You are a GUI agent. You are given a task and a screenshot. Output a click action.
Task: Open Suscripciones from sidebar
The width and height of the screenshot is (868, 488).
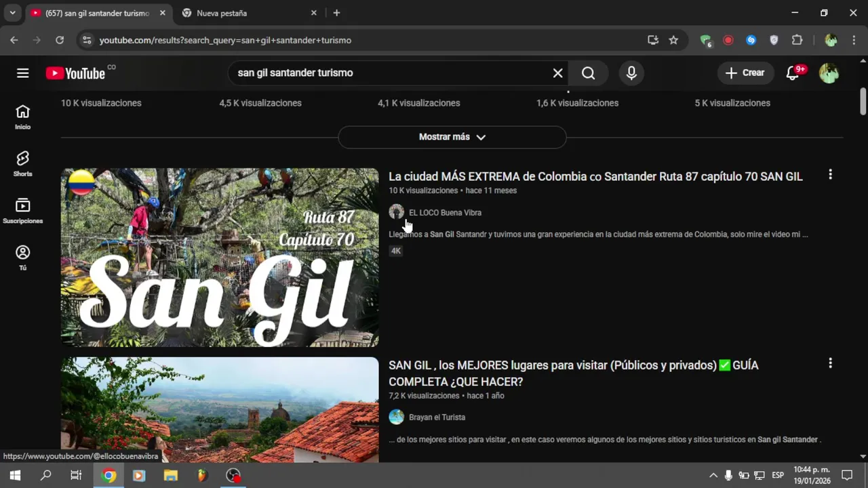click(x=23, y=211)
